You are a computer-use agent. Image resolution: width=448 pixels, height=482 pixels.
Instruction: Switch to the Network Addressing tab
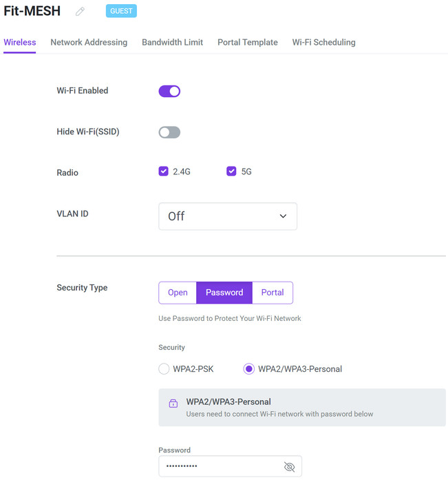click(x=89, y=42)
